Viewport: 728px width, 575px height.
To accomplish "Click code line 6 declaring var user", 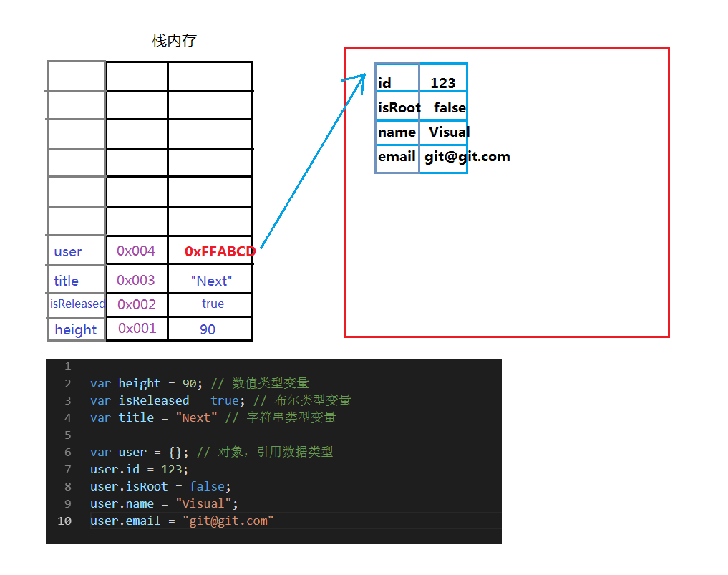I will 127,452.
